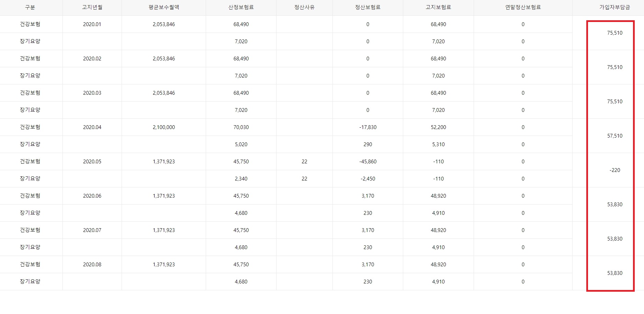Viewport: 644px width, 314px height.
Task: Click the 평균보수월액 column header
Action: [164, 7]
